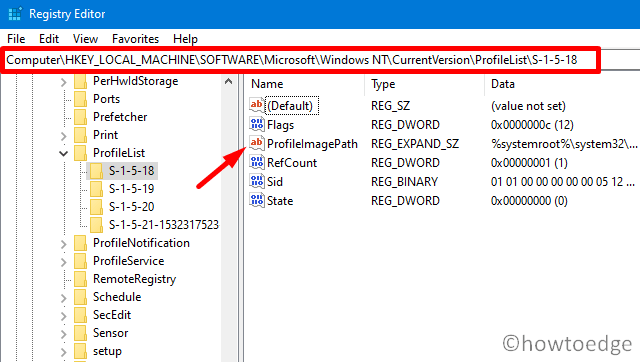The image size is (640, 362).
Task: Expand the Print key
Action: pos(63,135)
